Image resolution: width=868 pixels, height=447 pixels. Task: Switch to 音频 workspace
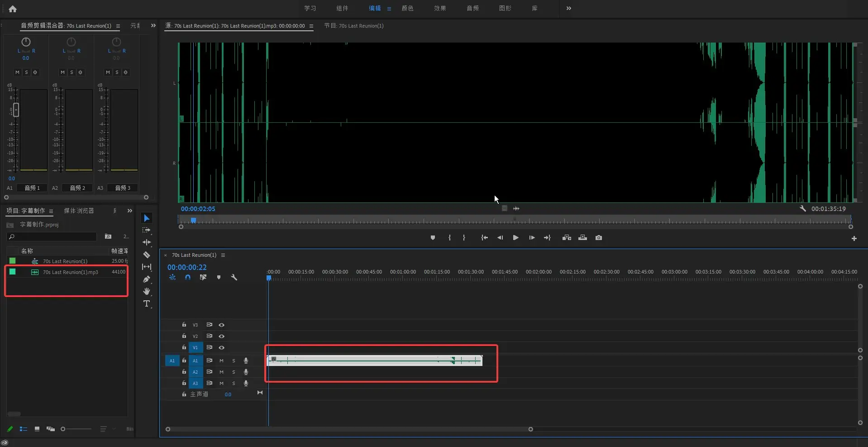pyautogui.click(x=473, y=8)
